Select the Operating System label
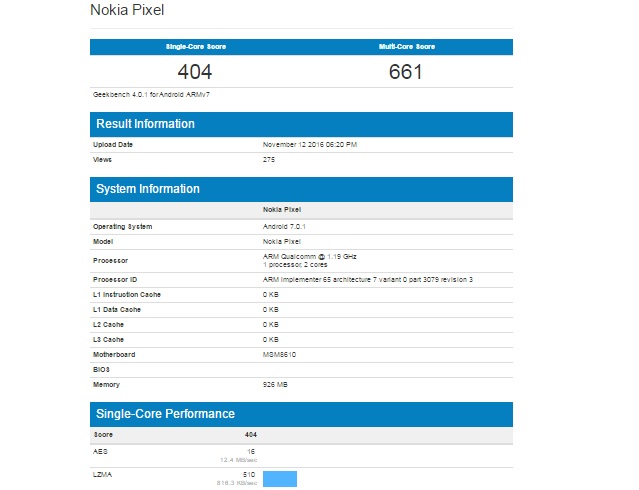The image size is (639, 490). point(123,227)
